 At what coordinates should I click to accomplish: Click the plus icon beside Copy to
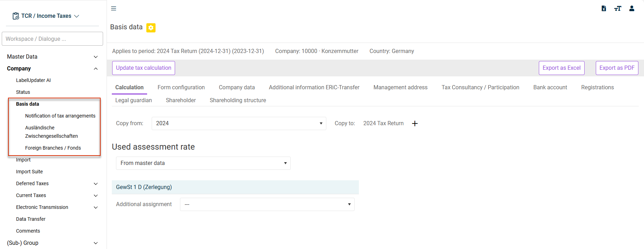[x=415, y=123]
